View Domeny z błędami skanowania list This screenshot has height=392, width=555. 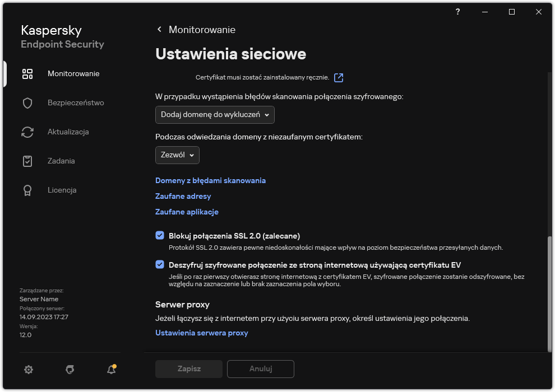(210, 180)
